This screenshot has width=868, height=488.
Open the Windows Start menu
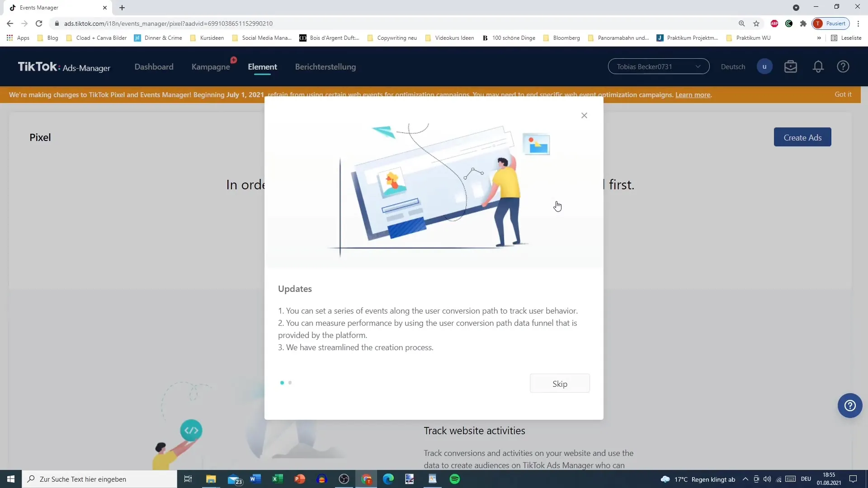[x=11, y=479]
